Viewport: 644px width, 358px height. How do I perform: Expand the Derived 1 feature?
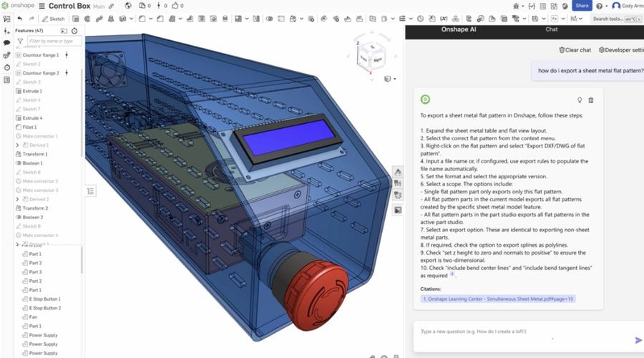(x=17, y=145)
